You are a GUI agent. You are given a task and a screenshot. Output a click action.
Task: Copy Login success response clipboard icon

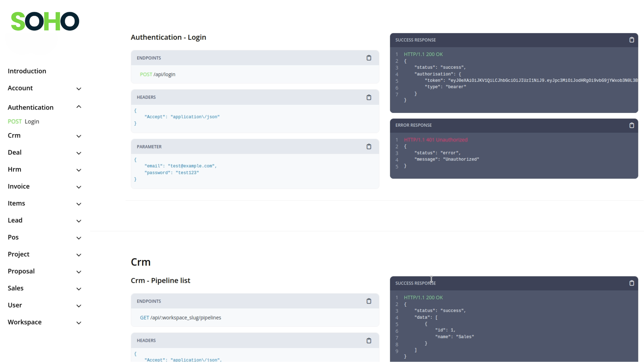(631, 40)
